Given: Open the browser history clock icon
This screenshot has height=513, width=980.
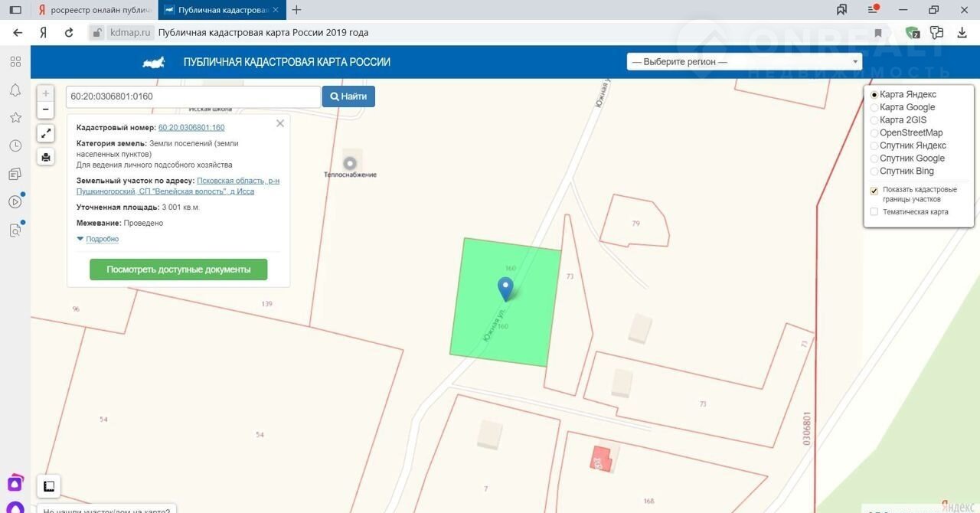Looking at the screenshot, I should tap(15, 145).
